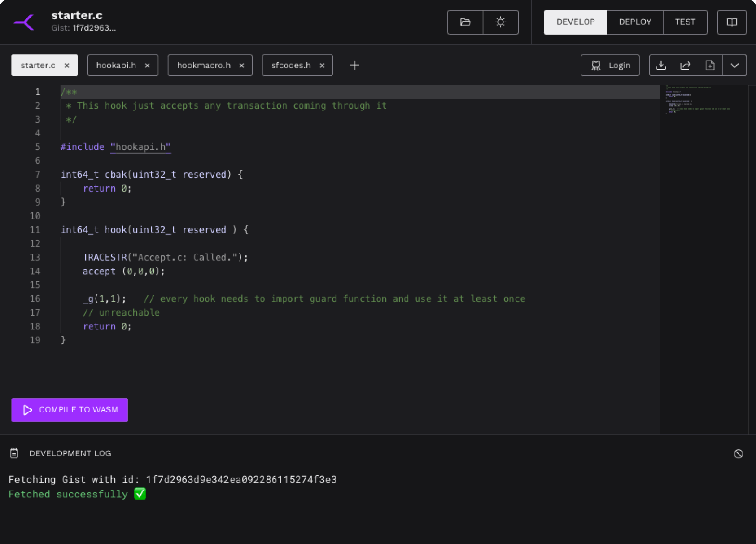Close the sfcodes.h tab
This screenshot has height=544, width=756.
click(322, 65)
